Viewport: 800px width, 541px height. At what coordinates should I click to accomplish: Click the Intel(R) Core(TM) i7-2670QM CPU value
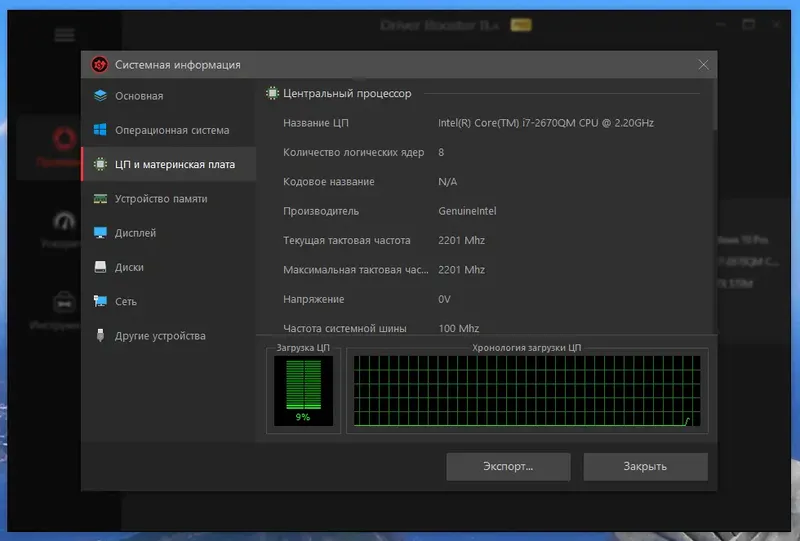coord(545,123)
